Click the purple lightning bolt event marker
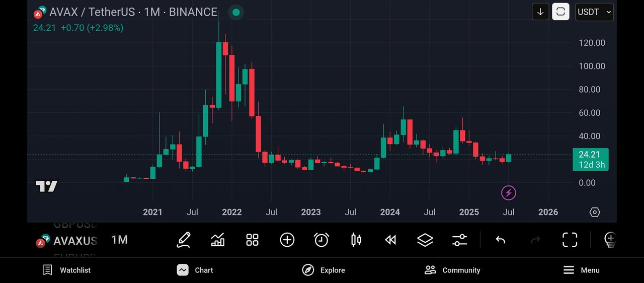 tap(509, 193)
